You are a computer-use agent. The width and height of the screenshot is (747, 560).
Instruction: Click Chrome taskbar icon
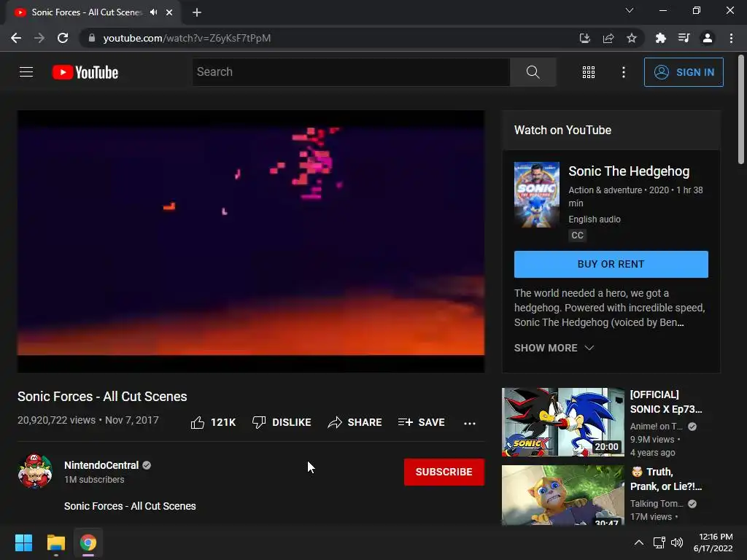click(88, 542)
